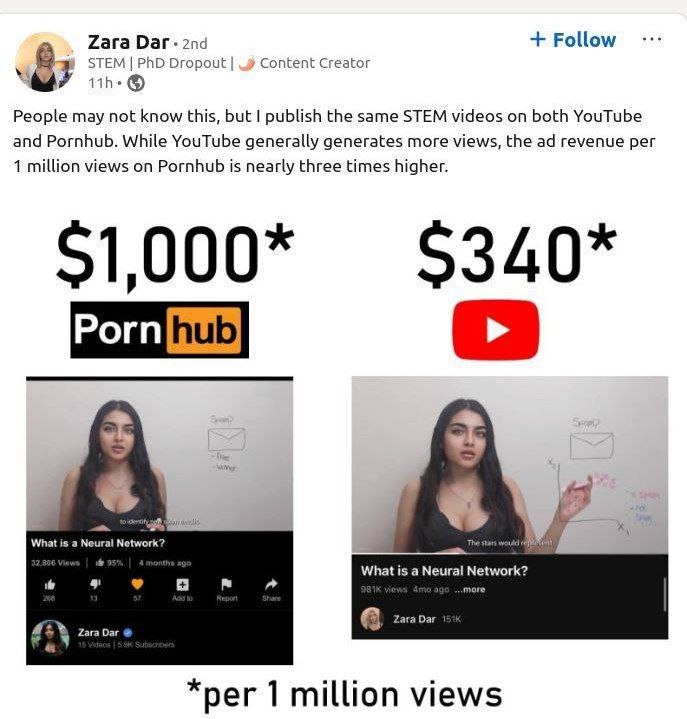This screenshot has height=719, width=687.
Task: Click the globe visibility icon
Action: (136, 83)
